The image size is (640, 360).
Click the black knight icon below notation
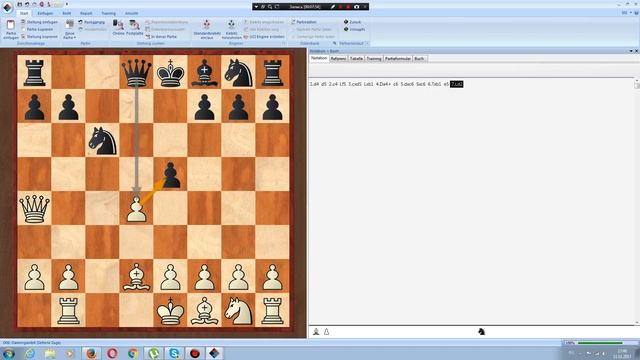[x=482, y=332]
